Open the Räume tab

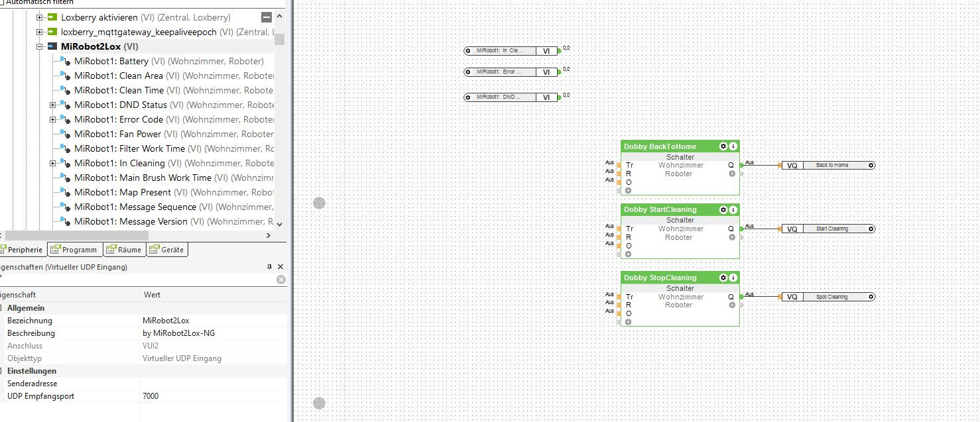pyautogui.click(x=123, y=250)
